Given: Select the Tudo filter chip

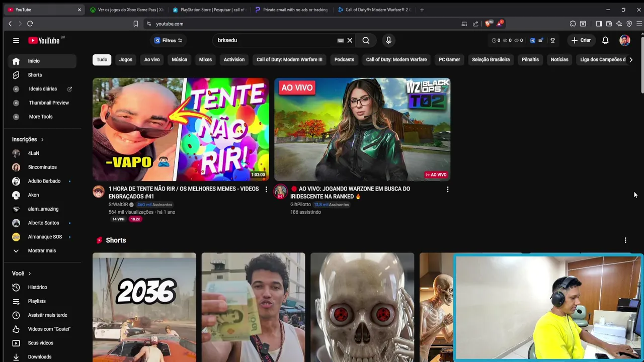Looking at the screenshot, I should coord(102,59).
